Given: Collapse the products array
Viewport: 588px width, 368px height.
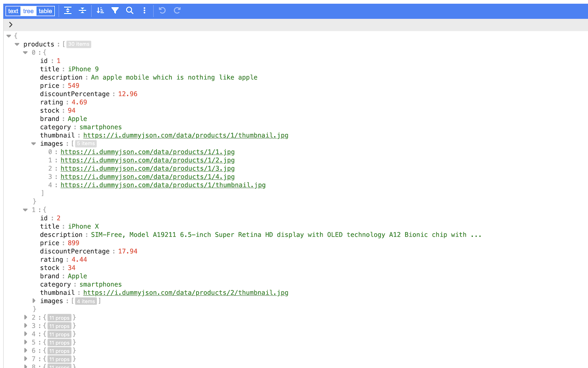Looking at the screenshot, I should coord(17,44).
